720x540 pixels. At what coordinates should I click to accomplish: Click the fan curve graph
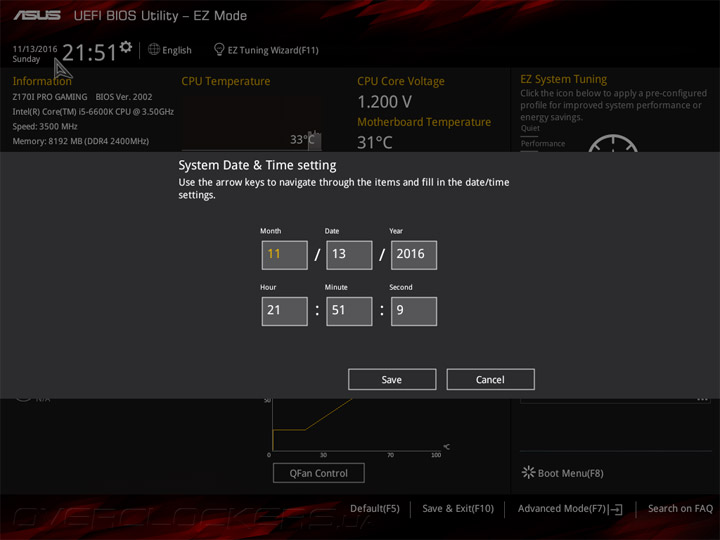coord(356,426)
